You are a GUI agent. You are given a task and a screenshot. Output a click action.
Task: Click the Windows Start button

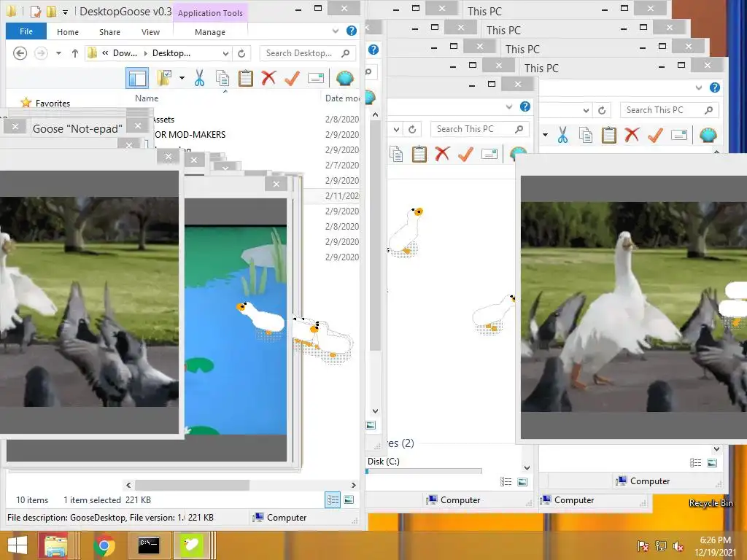coord(18,545)
